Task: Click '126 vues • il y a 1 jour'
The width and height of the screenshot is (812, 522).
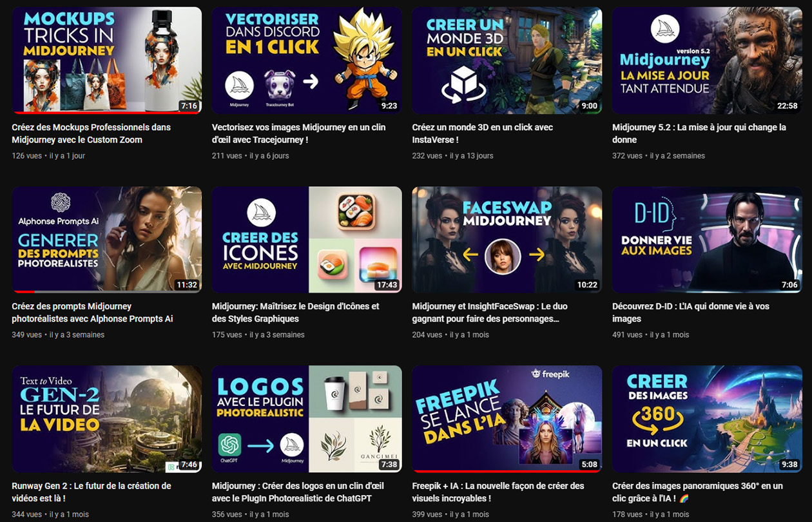Action: [48, 156]
